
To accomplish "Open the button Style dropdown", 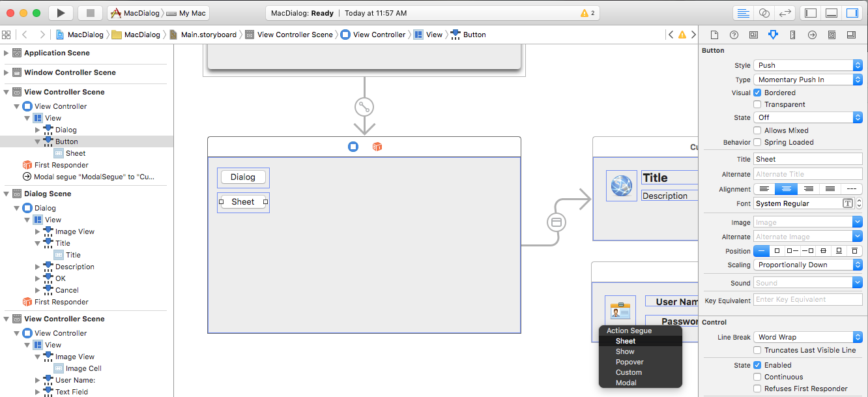I will coord(808,65).
